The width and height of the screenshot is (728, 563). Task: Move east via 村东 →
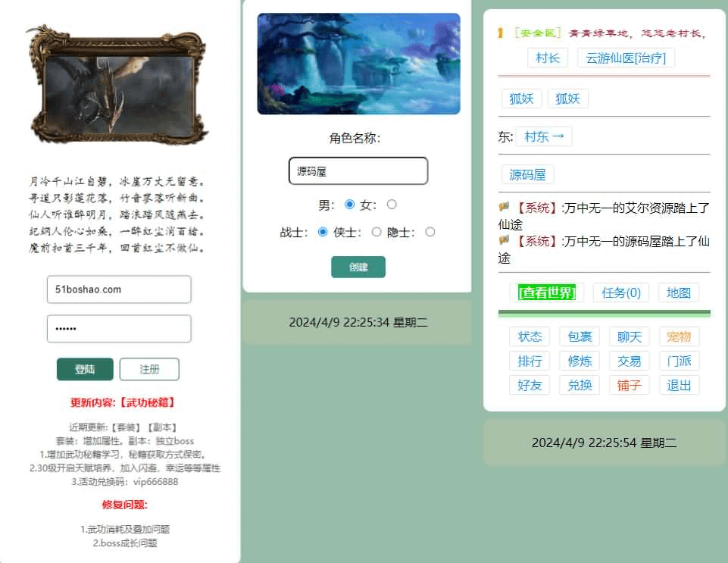click(545, 136)
